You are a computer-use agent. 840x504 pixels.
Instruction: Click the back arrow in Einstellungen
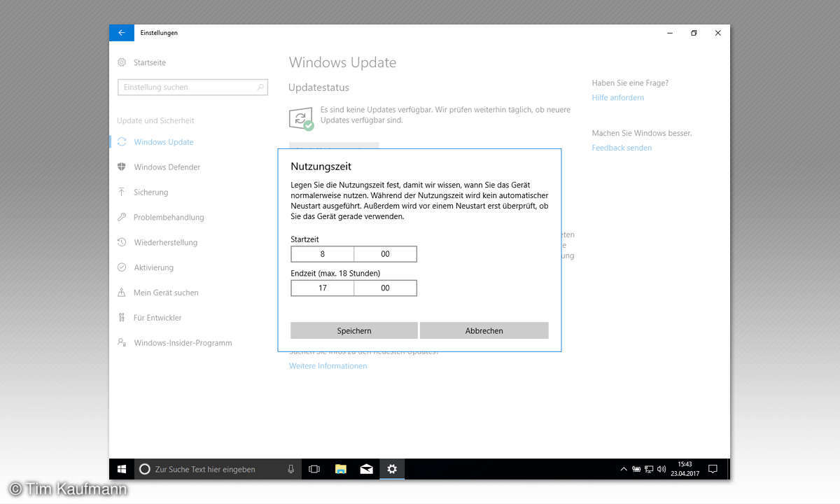(x=121, y=33)
